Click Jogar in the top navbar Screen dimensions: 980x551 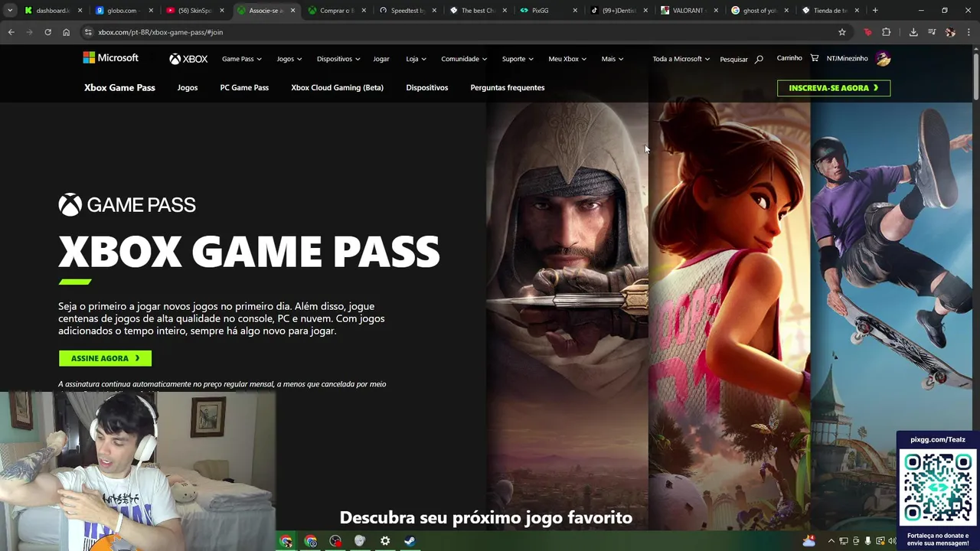point(381,59)
